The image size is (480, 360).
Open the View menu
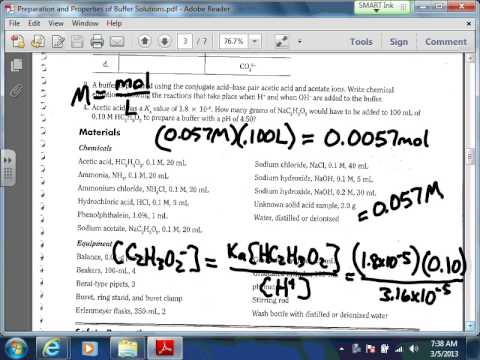click(56, 23)
